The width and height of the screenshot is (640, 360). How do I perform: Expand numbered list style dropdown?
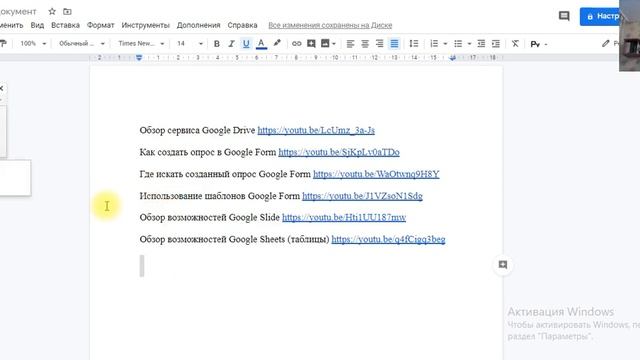click(445, 44)
